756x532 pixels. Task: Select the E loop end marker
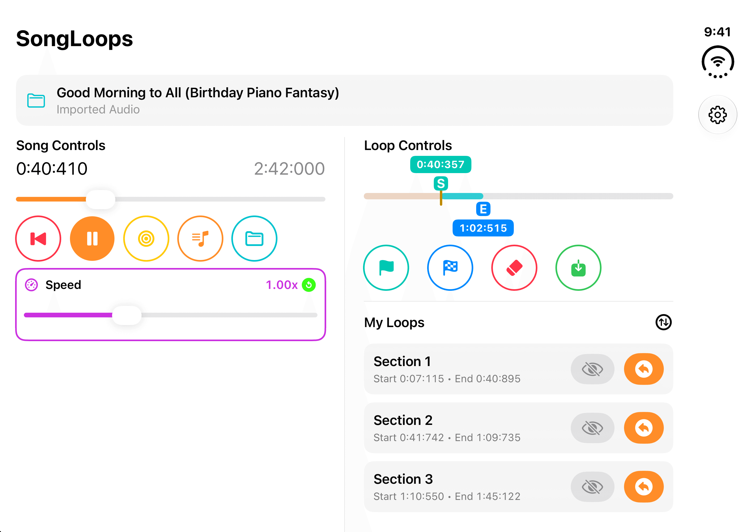(x=483, y=209)
